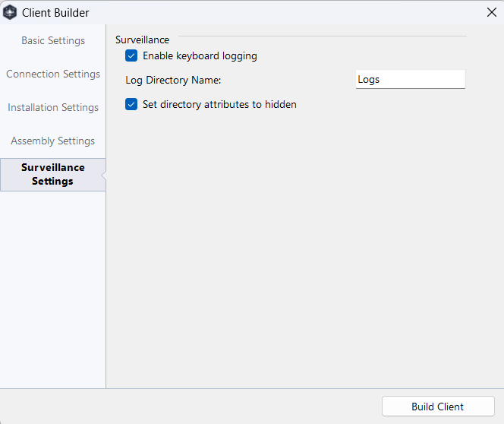Focus the Log Directory Name text field
This screenshot has height=424, width=504.
click(411, 79)
